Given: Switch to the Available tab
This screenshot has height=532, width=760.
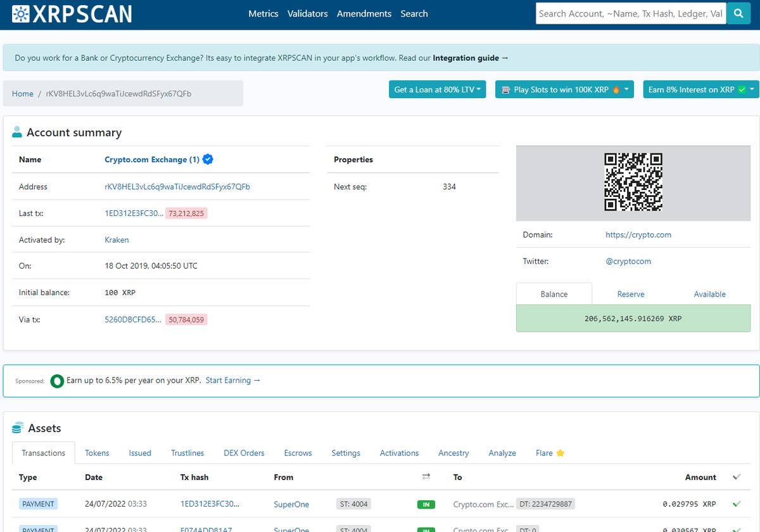Looking at the screenshot, I should (x=710, y=294).
